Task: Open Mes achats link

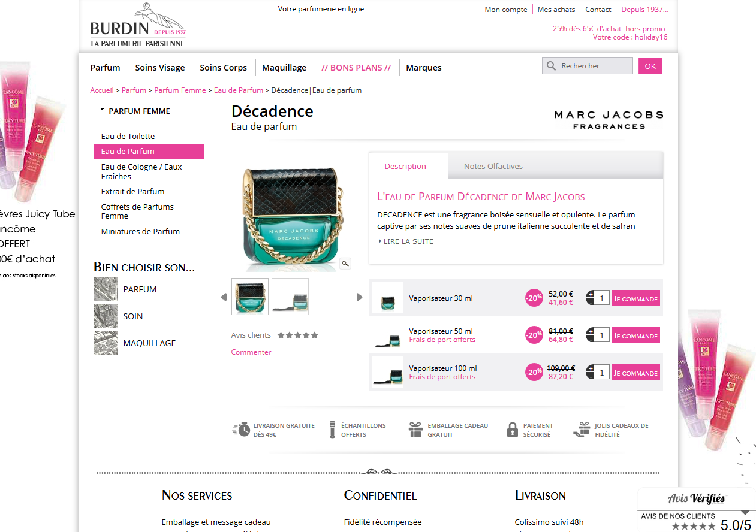Action: pos(556,10)
